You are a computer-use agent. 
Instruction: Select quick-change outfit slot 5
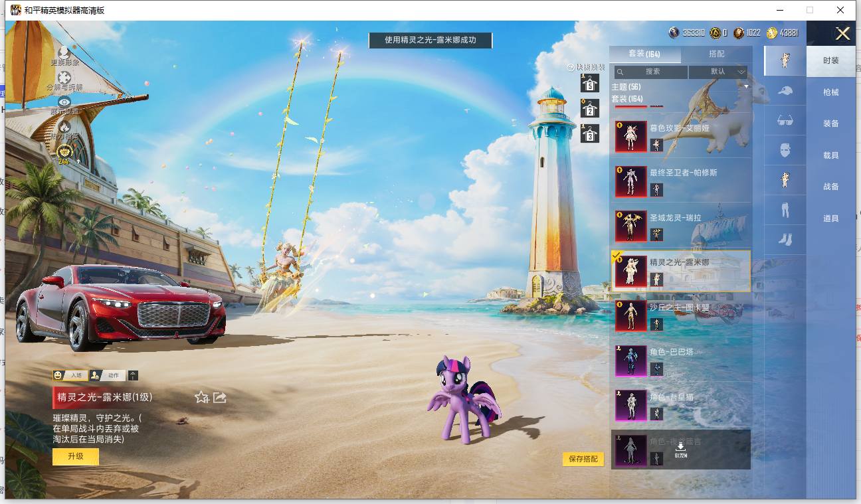[590, 83]
